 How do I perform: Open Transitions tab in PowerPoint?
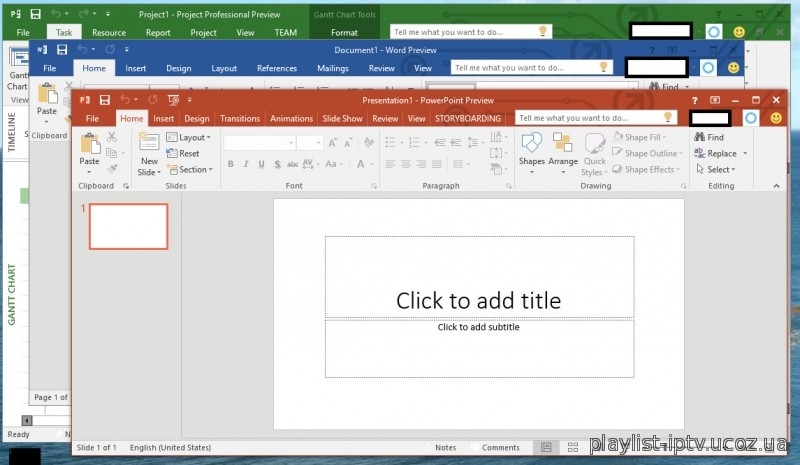coord(240,118)
